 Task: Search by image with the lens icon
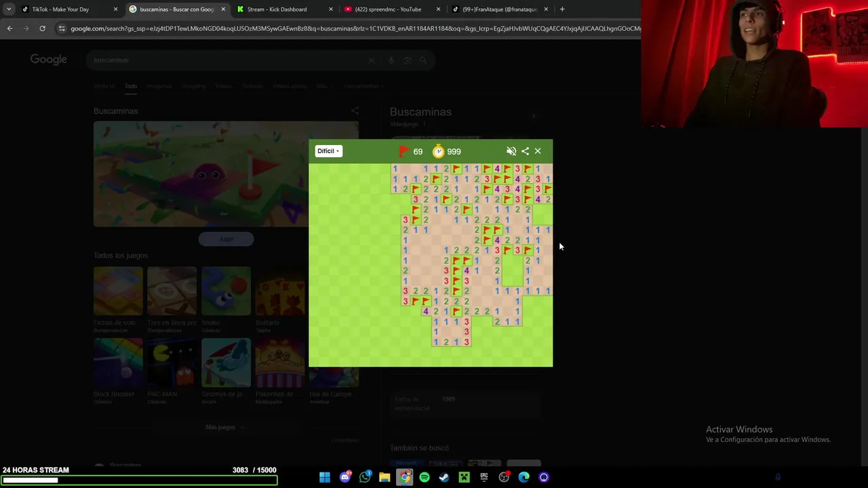click(x=407, y=60)
